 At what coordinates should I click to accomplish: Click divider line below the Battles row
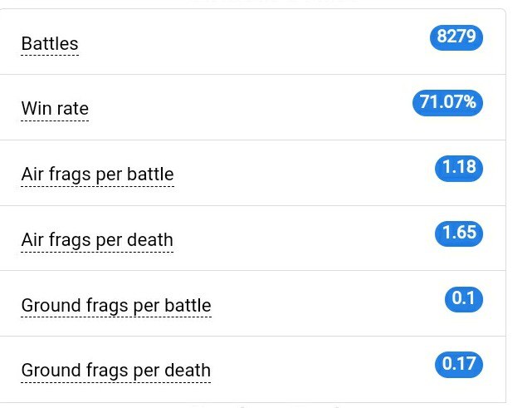pos(253,75)
